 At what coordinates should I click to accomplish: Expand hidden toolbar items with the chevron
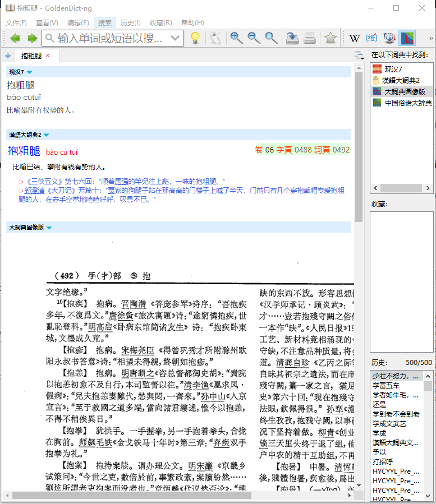tap(431, 38)
